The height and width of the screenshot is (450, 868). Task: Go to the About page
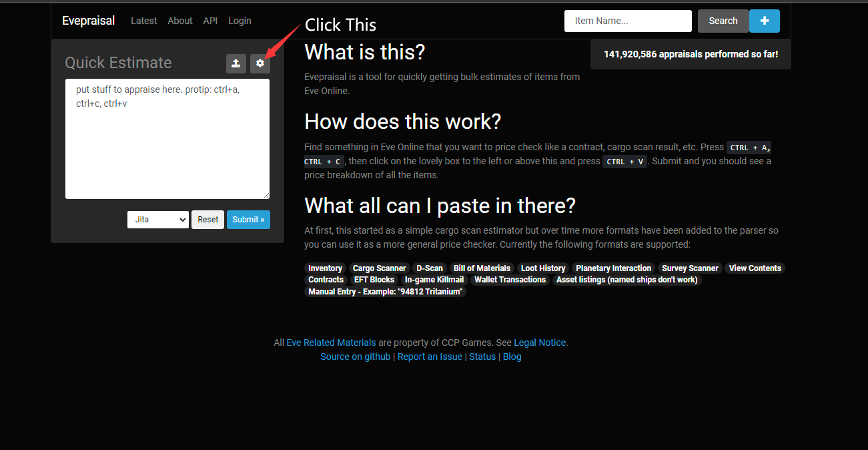[x=180, y=21]
